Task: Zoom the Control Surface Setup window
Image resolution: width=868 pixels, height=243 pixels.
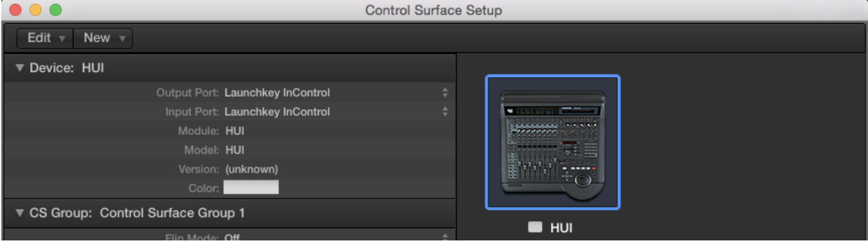Action: coord(55,10)
